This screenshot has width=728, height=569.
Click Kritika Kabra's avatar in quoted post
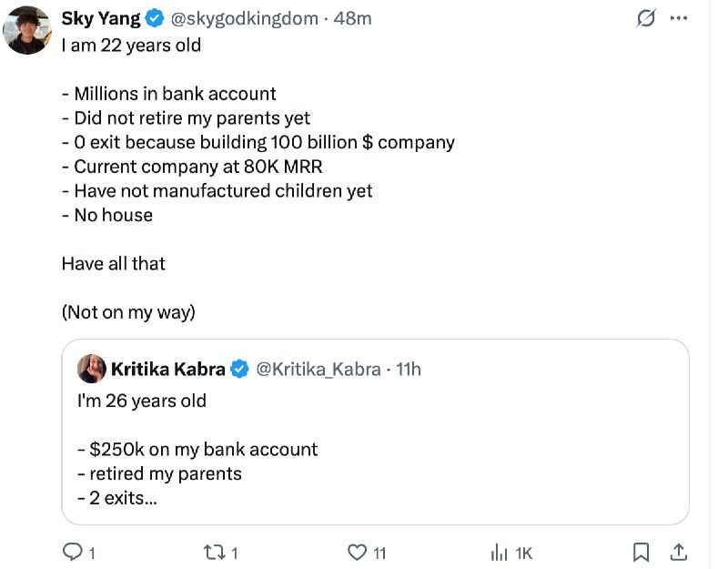(x=92, y=369)
